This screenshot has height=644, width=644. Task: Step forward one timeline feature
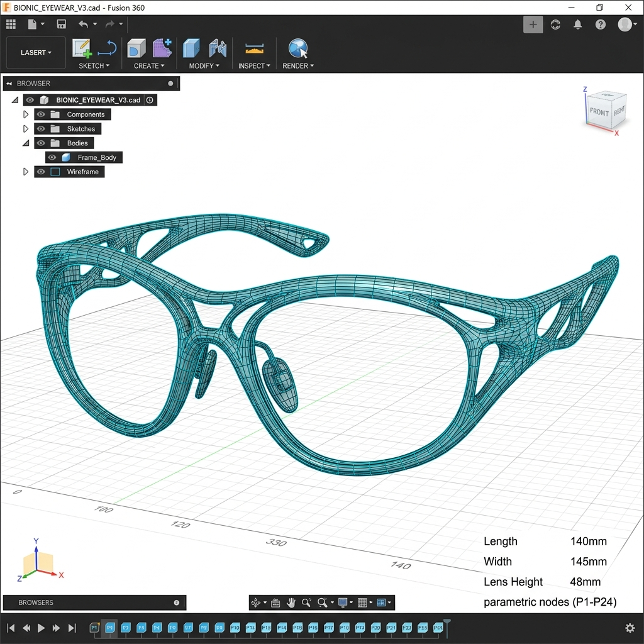pos(56,628)
